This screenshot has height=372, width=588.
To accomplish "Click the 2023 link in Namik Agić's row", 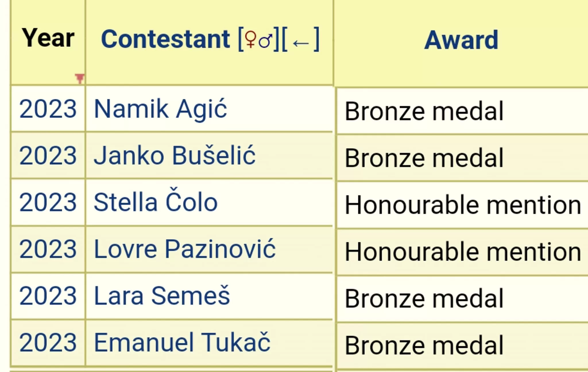I will [x=48, y=109].
